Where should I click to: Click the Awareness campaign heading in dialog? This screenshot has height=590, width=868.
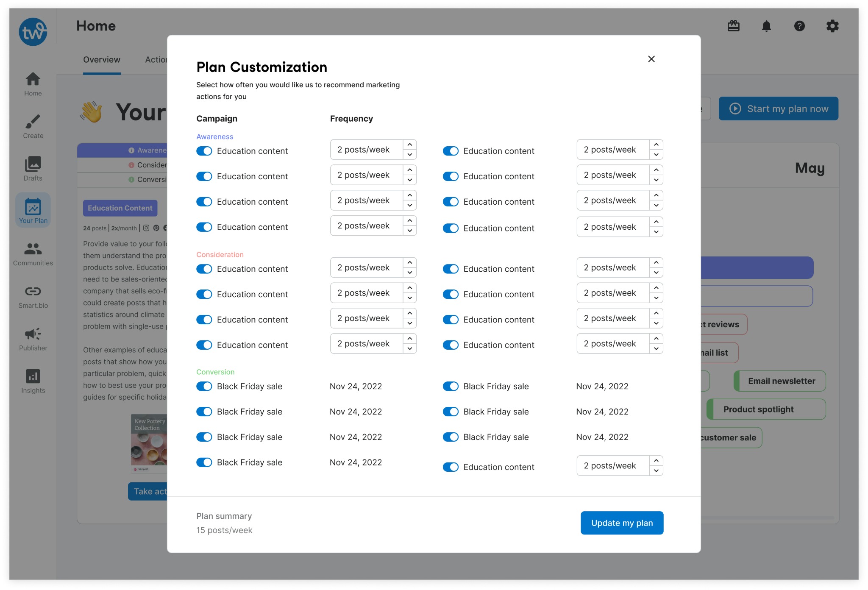click(214, 136)
